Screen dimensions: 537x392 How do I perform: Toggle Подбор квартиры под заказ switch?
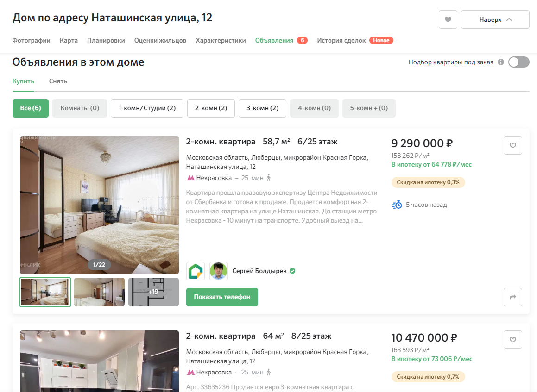(x=518, y=62)
